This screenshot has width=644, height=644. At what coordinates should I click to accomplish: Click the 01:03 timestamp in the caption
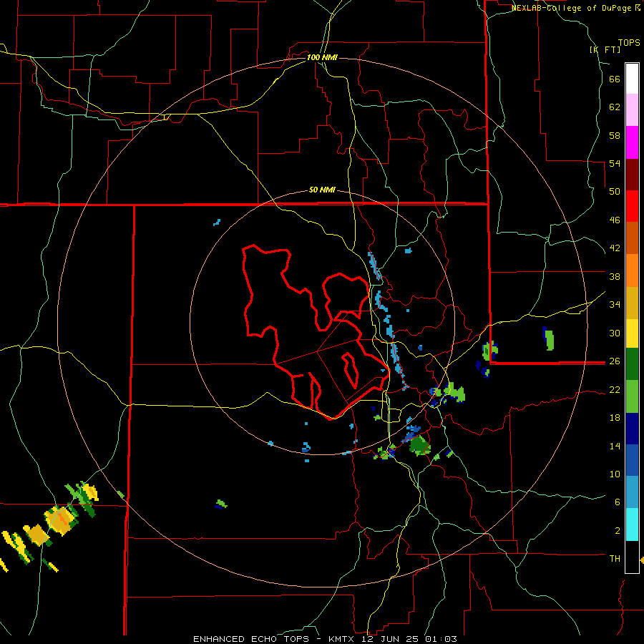(x=441, y=639)
